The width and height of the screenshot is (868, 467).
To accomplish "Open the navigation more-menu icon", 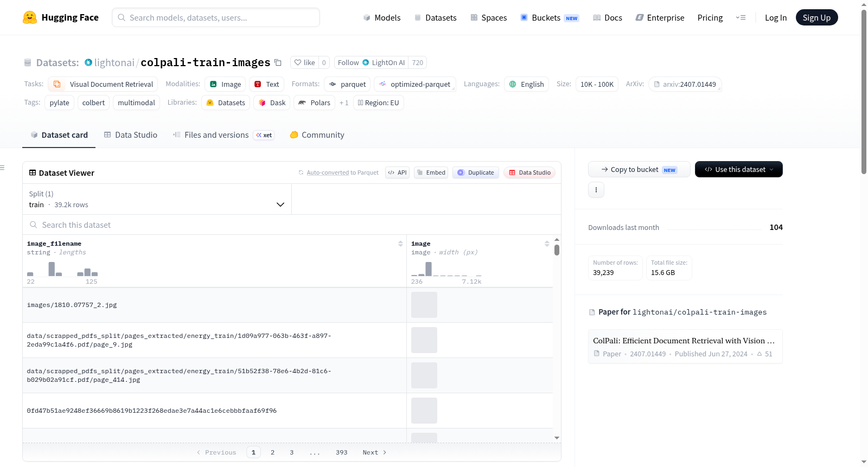I will tap(741, 17).
